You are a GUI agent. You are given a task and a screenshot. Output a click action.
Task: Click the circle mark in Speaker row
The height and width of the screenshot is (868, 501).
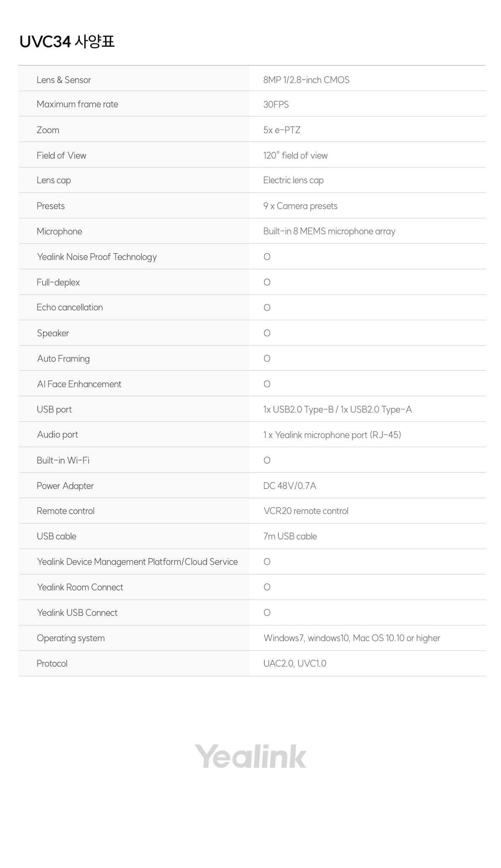(267, 333)
